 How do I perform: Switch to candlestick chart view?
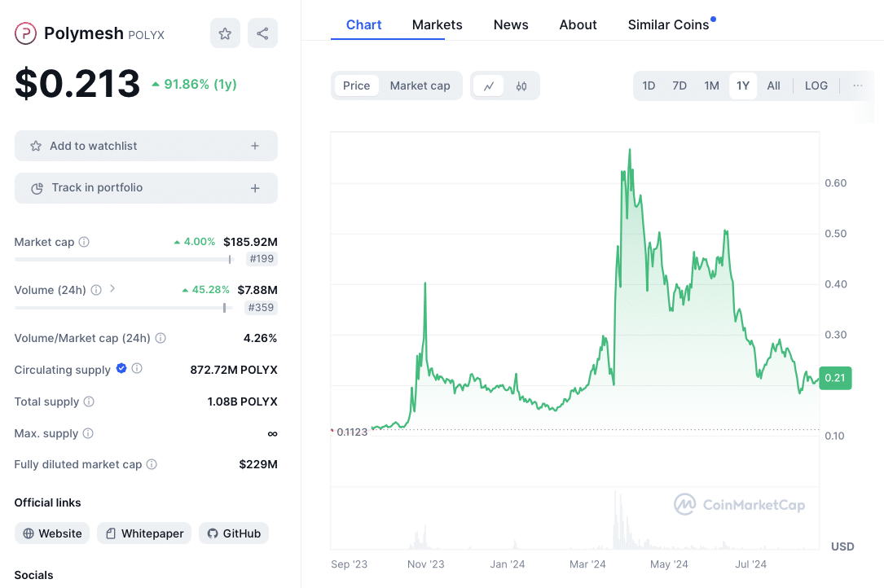(x=521, y=86)
